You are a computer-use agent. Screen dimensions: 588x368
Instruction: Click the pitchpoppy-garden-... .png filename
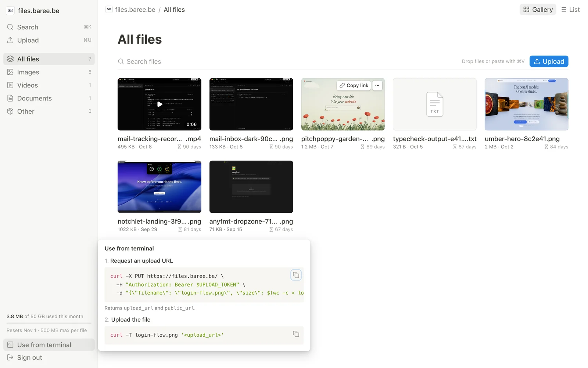click(343, 139)
